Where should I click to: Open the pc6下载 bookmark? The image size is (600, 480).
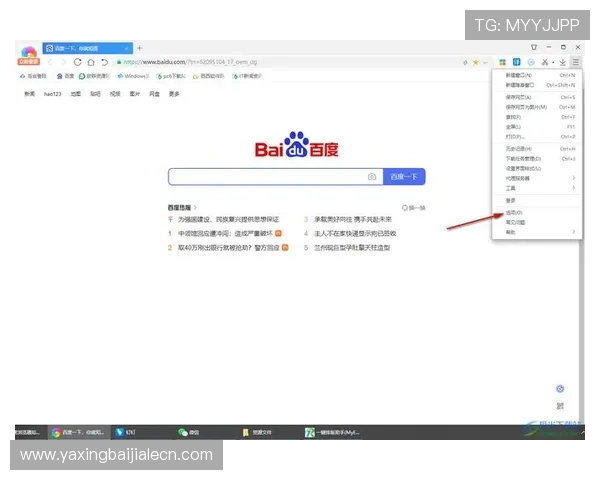[171, 76]
